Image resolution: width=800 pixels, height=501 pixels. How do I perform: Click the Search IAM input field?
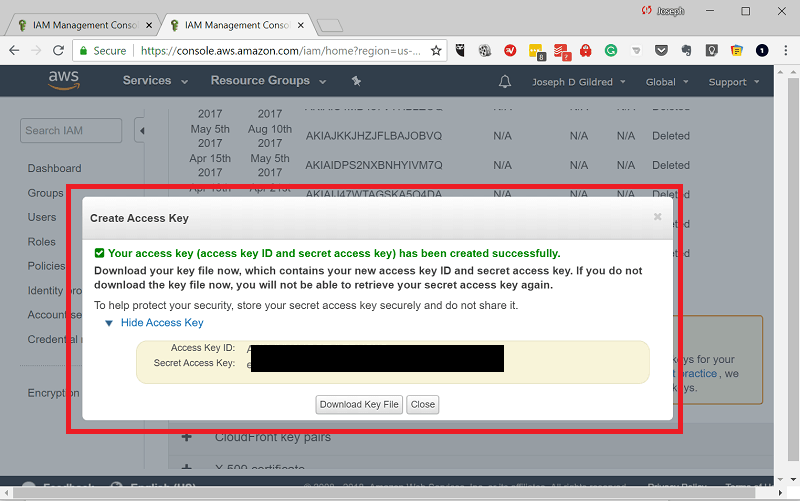(71, 131)
